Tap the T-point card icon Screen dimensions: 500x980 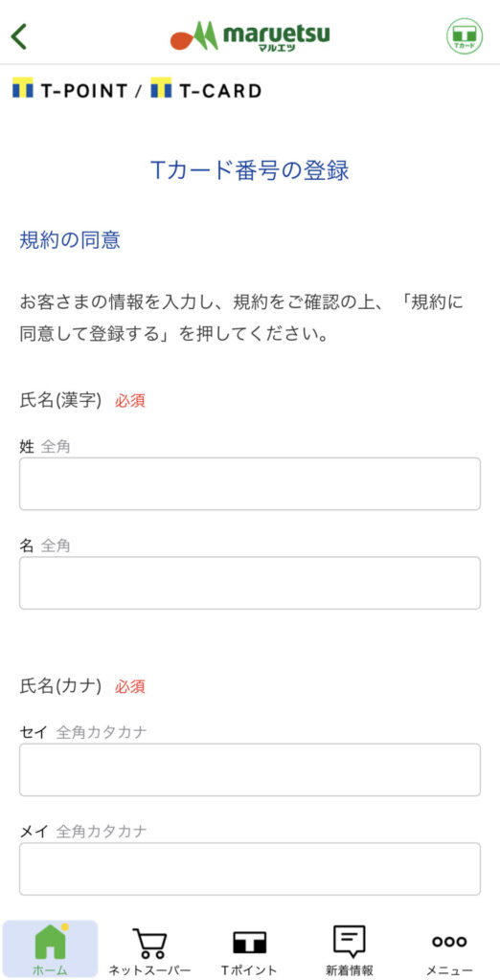point(250,943)
